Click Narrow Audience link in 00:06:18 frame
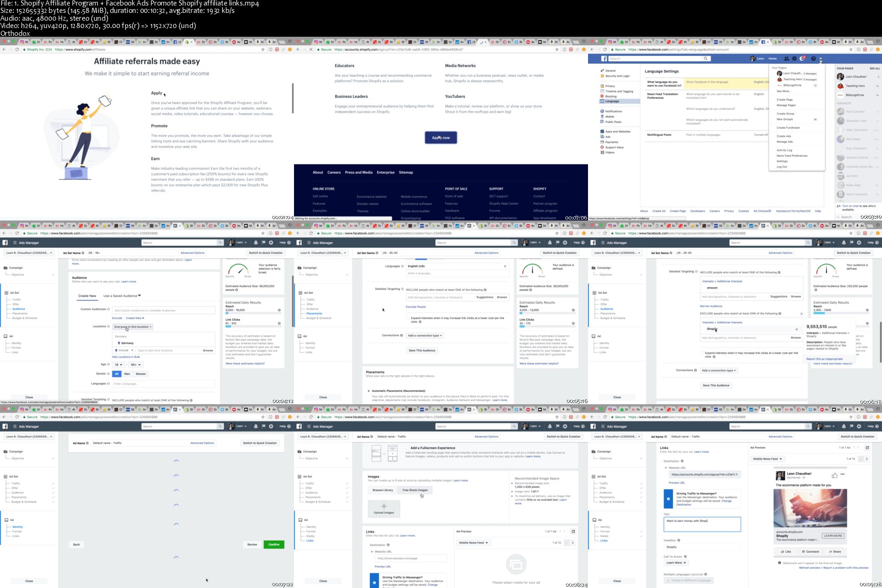The width and height of the screenshot is (882, 588). 711,306
